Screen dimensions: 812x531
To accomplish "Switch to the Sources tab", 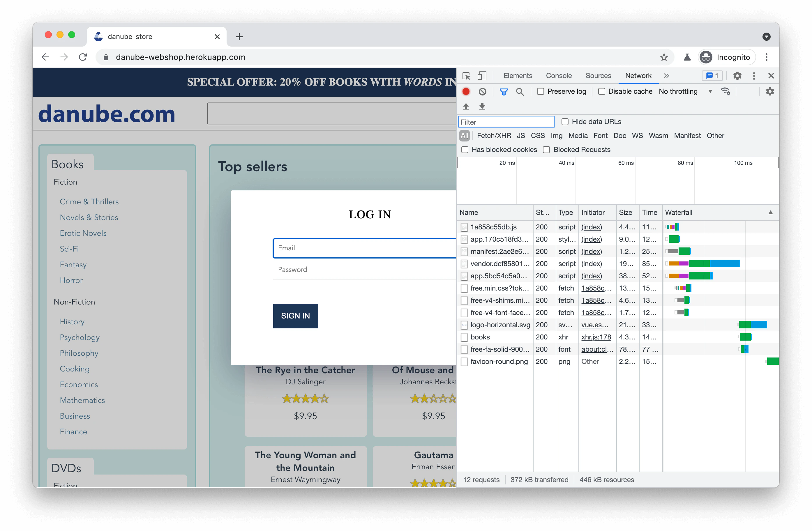I will [x=598, y=76].
